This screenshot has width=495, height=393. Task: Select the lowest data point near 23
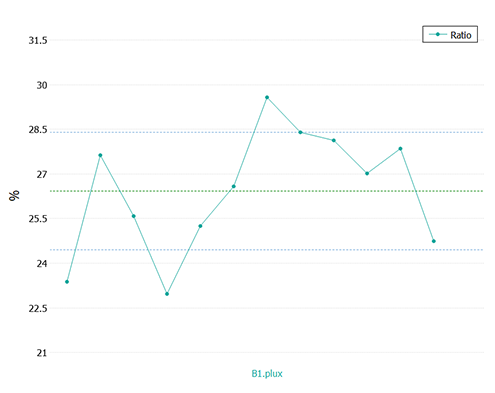pos(167,294)
